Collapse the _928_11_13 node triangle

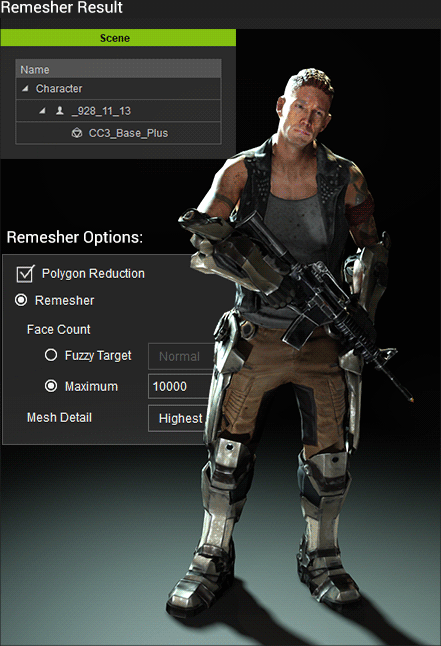[42, 110]
